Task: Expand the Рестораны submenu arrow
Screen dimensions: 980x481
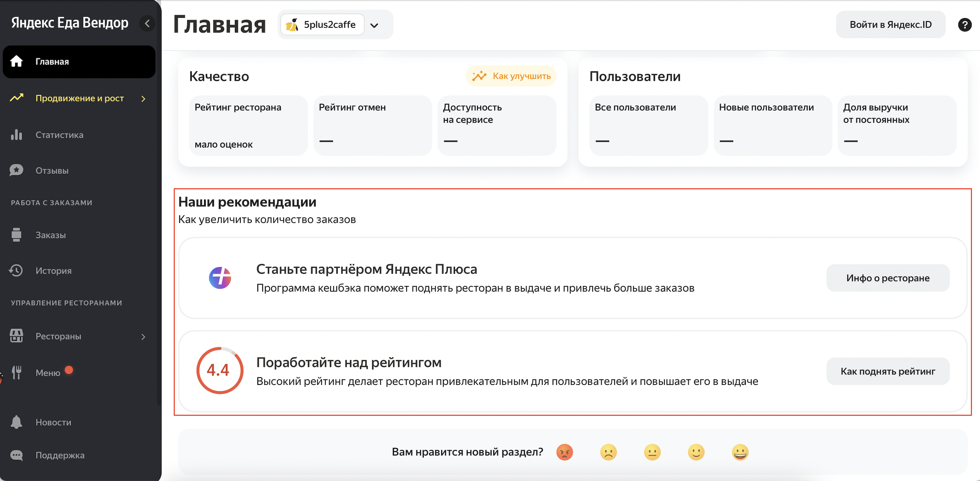Action: click(143, 337)
